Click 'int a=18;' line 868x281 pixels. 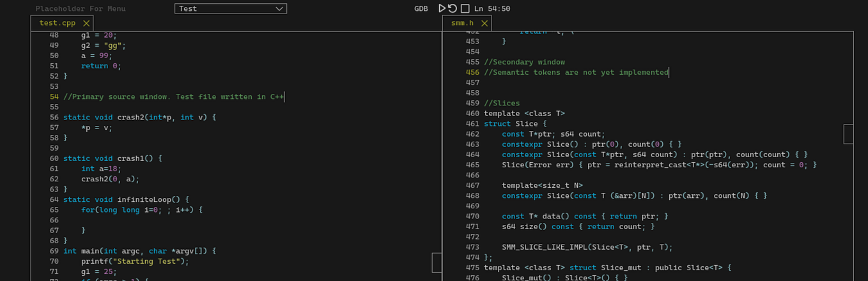pyautogui.click(x=101, y=169)
